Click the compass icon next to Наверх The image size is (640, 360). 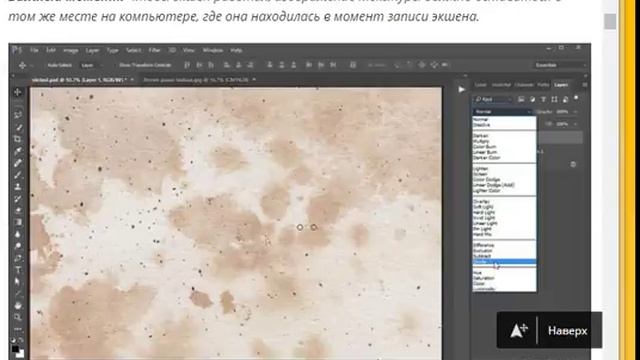pyautogui.click(x=519, y=330)
